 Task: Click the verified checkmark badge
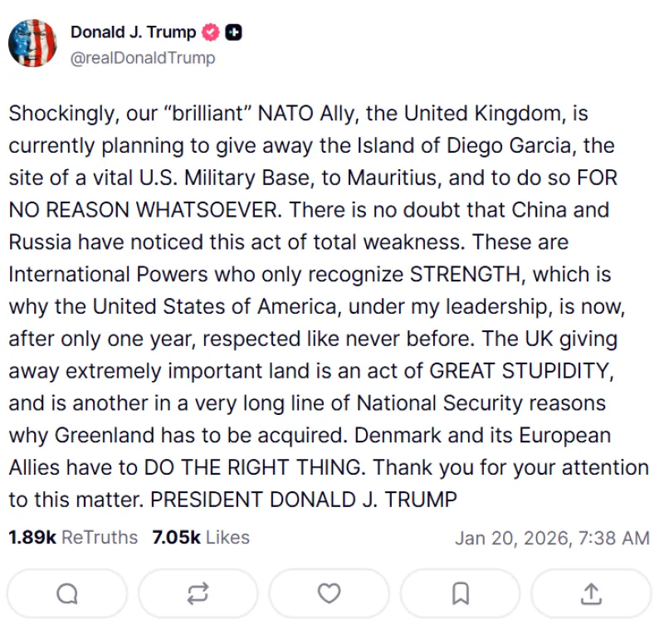pos(212,33)
